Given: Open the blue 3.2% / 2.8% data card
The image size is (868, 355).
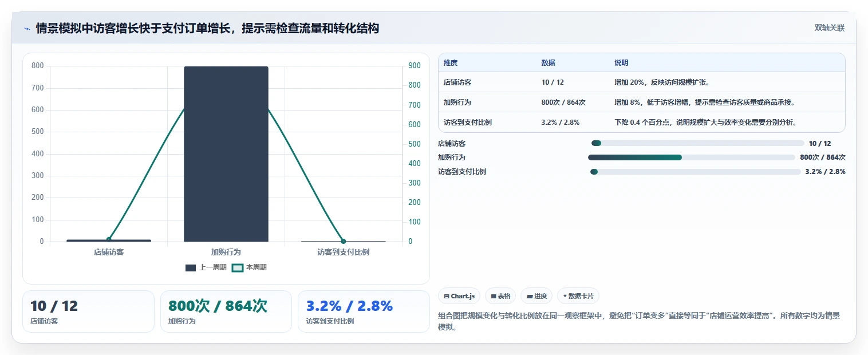Looking at the screenshot, I should [364, 311].
